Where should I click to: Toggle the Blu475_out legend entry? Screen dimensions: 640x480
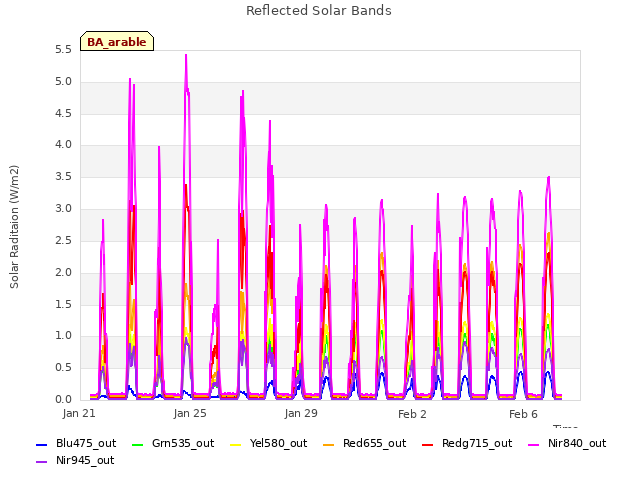[76, 444]
